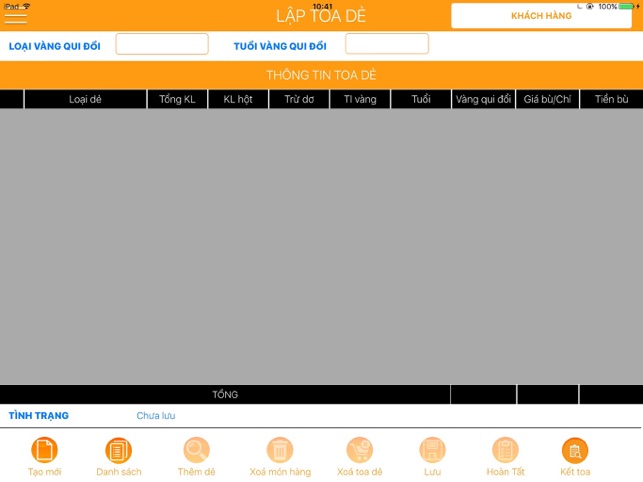Select the Tiền bù column header
This screenshot has height=482, width=643.
point(611,99)
